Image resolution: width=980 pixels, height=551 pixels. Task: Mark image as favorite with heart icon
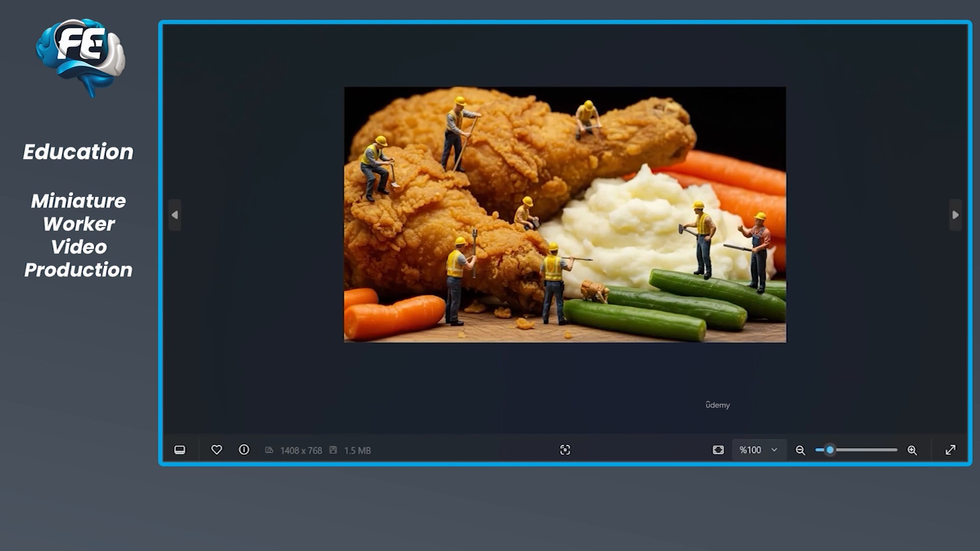(216, 450)
